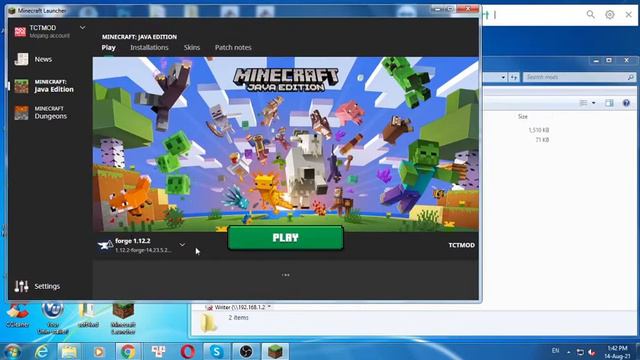The image size is (640, 360).
Task: Open Google Chrome from the taskbar
Action: (128, 351)
